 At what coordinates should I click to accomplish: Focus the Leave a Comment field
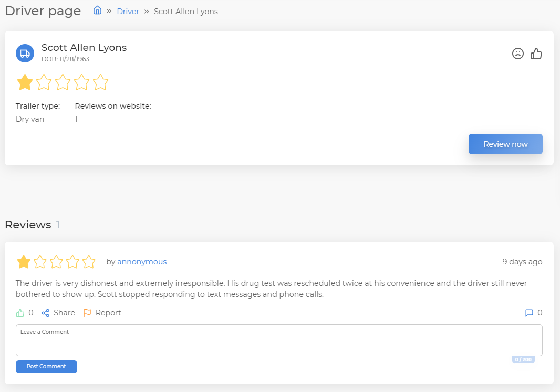[x=279, y=341]
